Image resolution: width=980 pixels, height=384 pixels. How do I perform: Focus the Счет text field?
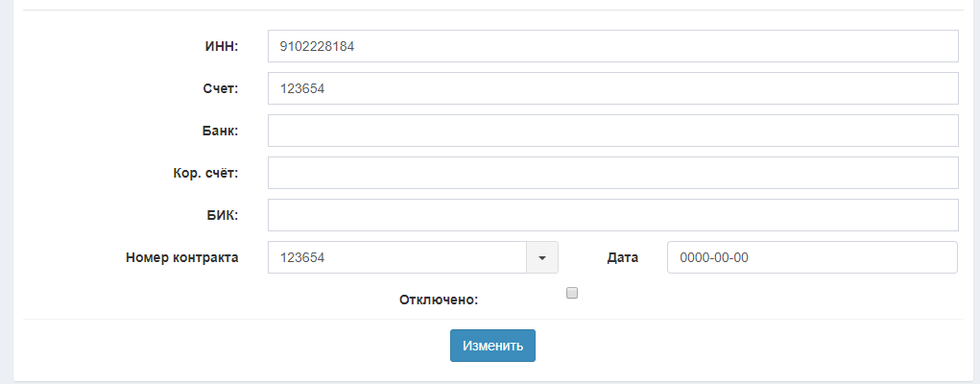pyautogui.click(x=612, y=88)
